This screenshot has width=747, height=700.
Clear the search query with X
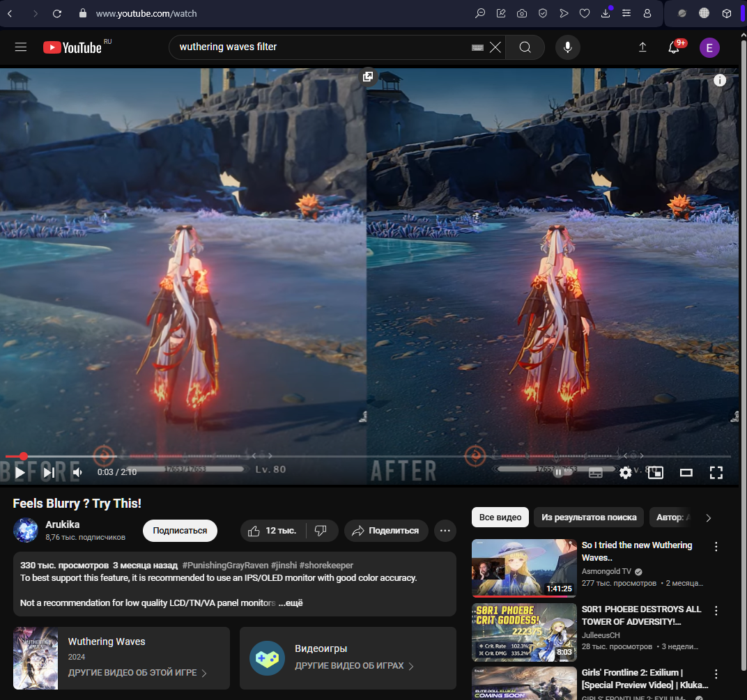tap(495, 47)
